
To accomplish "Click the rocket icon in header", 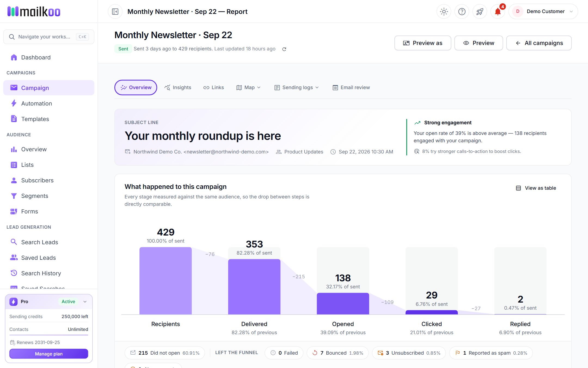I will [480, 11].
